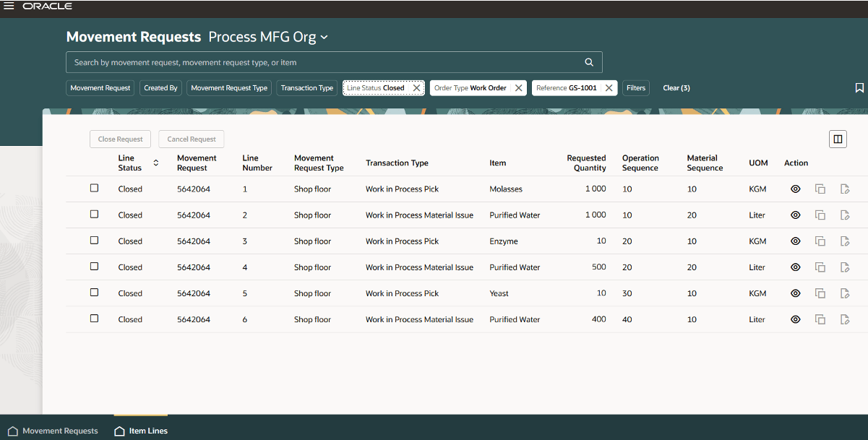Edit line 3 Enzyme document icon
This screenshot has width=868, height=440.
tap(845, 241)
